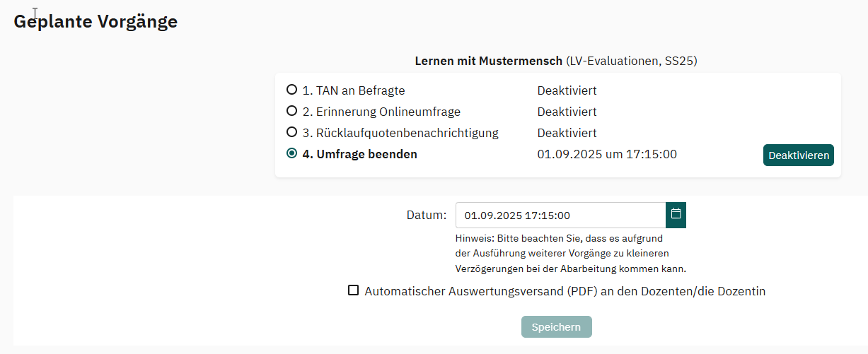
Task: Click the Hinweis note below the date field
Action: [x=571, y=253]
